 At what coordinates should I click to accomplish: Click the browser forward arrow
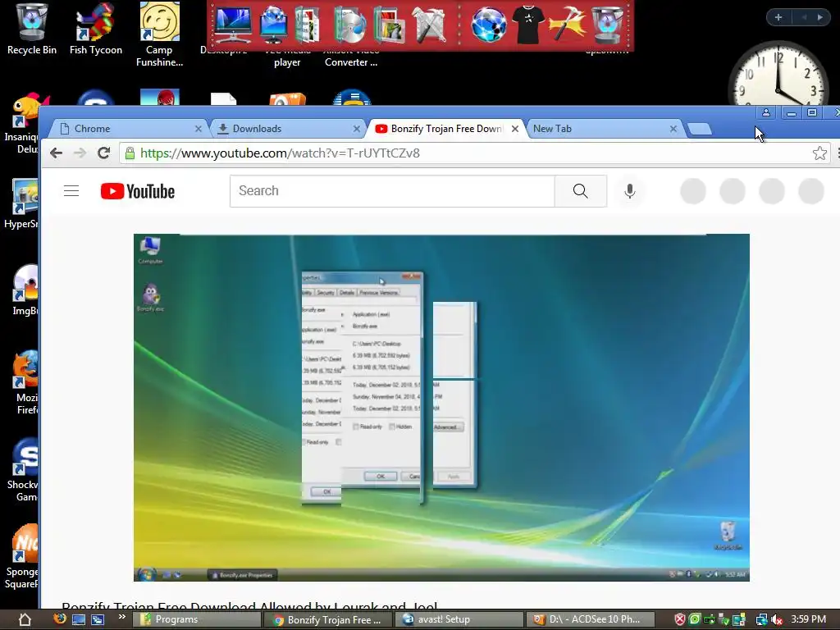click(80, 153)
